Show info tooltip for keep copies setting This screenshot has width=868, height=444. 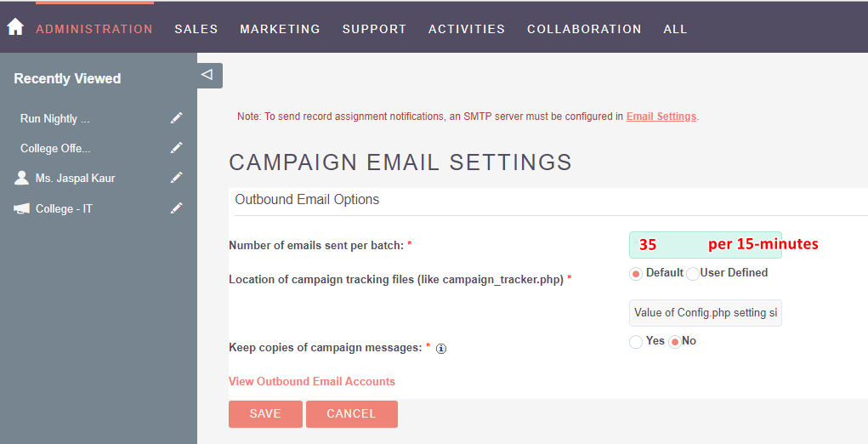(441, 348)
